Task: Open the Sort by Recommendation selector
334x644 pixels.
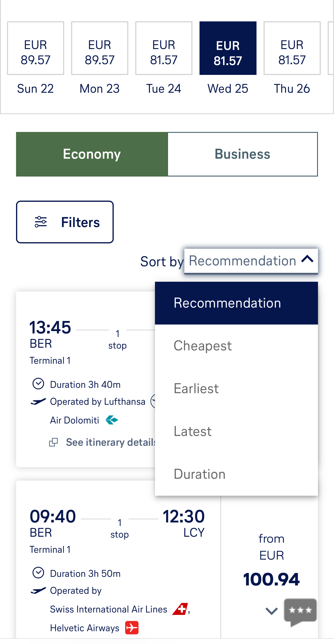Action: (251, 261)
